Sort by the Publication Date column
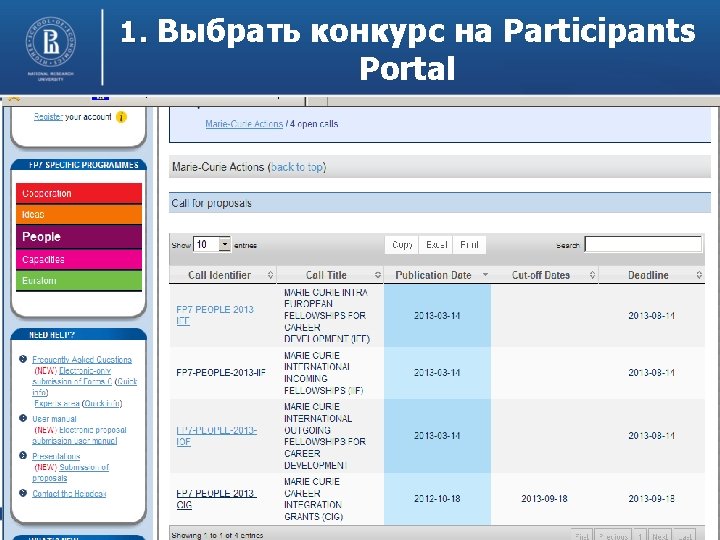The width and height of the screenshot is (720, 540). (x=437, y=275)
